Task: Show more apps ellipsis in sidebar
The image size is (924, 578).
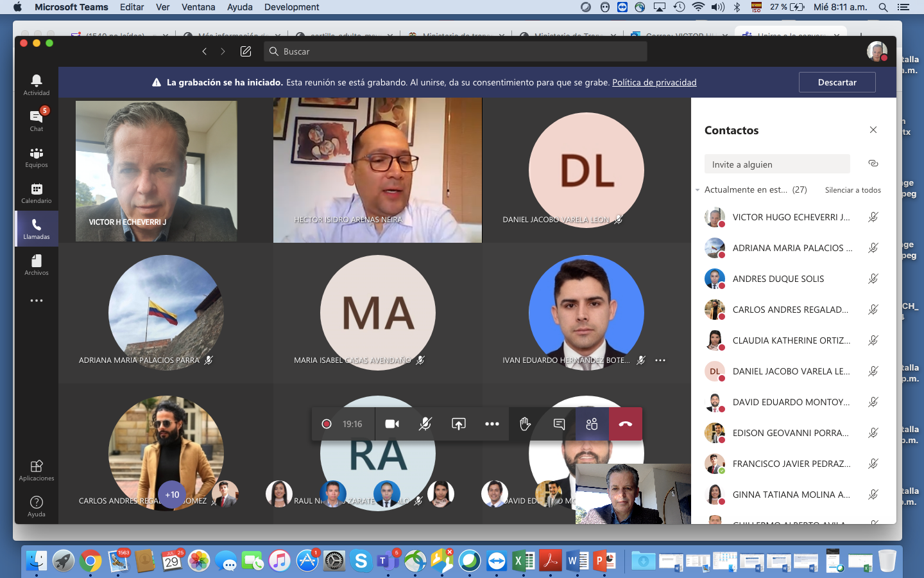Action: (37, 301)
